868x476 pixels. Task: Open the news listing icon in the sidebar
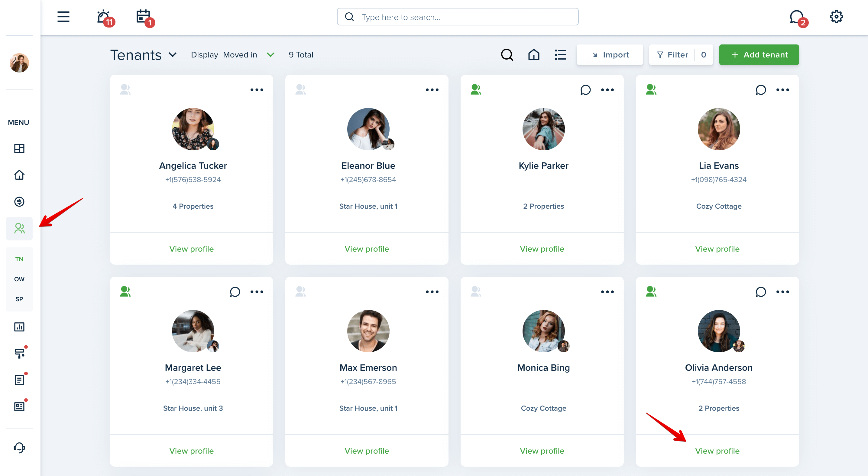click(20, 406)
